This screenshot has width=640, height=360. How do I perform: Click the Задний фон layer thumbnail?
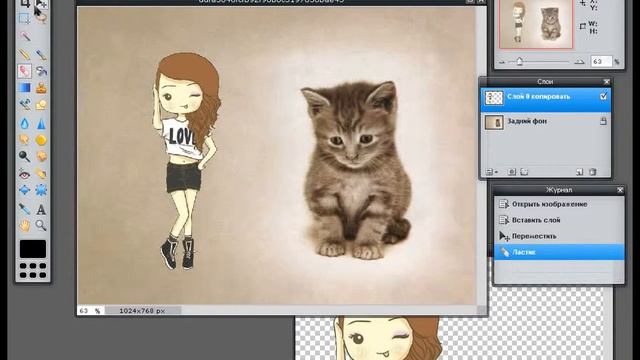[494, 122]
